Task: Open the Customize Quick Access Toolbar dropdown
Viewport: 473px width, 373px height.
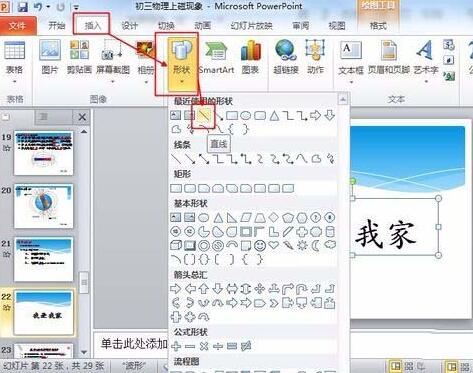Action: click(x=76, y=7)
